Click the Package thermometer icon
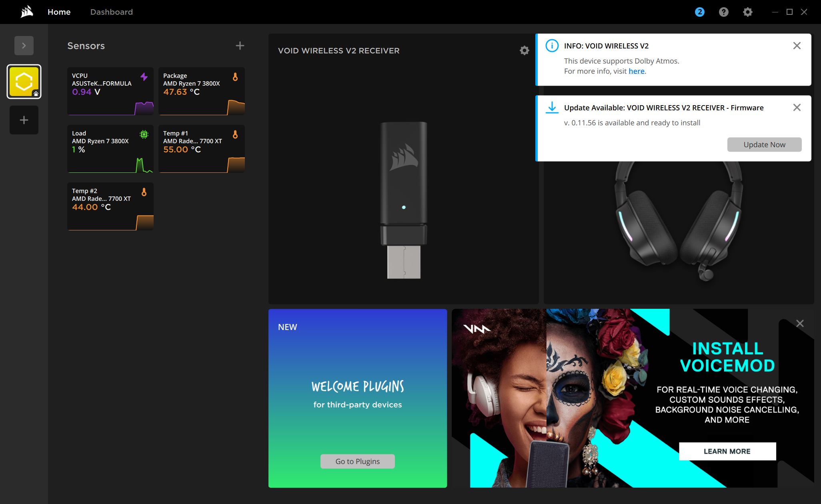The height and width of the screenshot is (504, 821). [235, 76]
